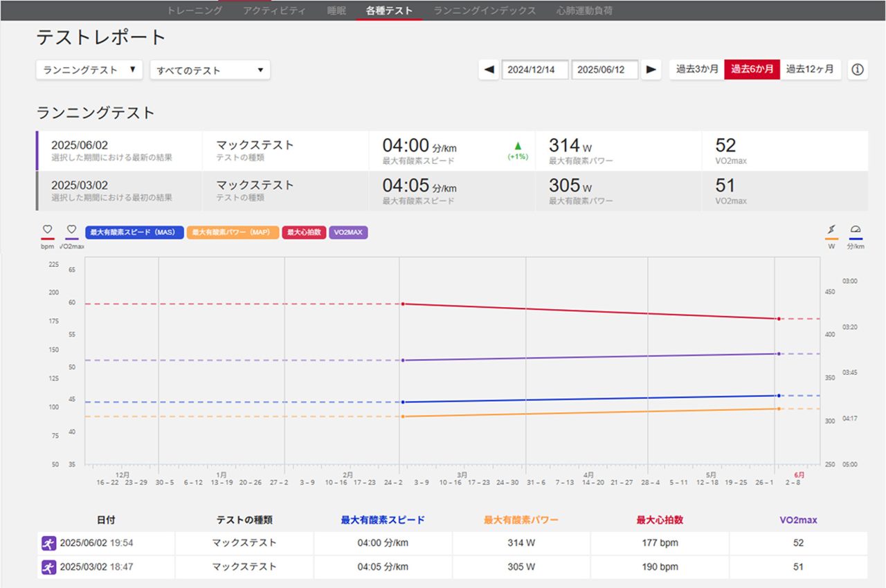
Task: Expand the すべてのテスト dropdown
Action: point(210,70)
